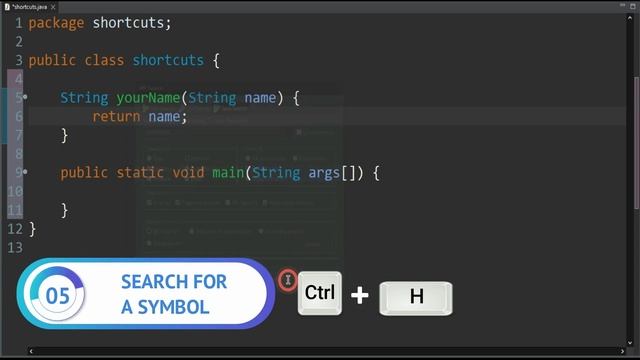
Task: Click the 'void' keyword on line 9
Action: [x=188, y=173]
